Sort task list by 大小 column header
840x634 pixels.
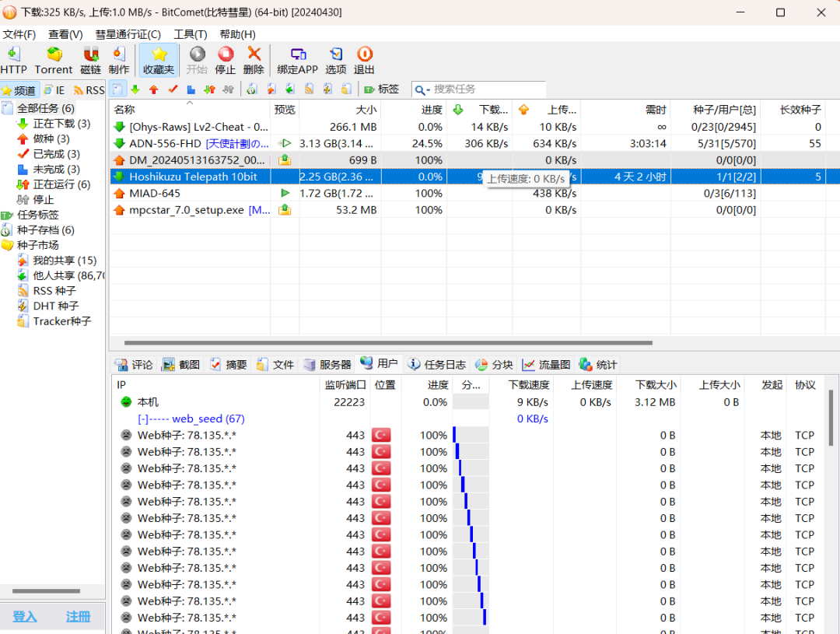pos(340,110)
